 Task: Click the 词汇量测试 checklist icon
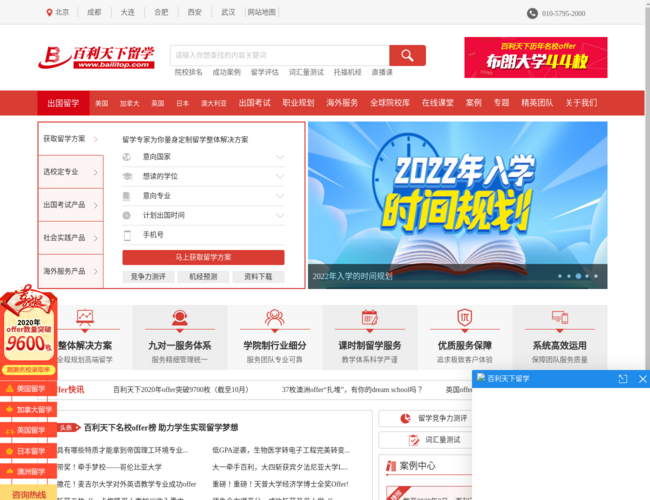pos(413,440)
